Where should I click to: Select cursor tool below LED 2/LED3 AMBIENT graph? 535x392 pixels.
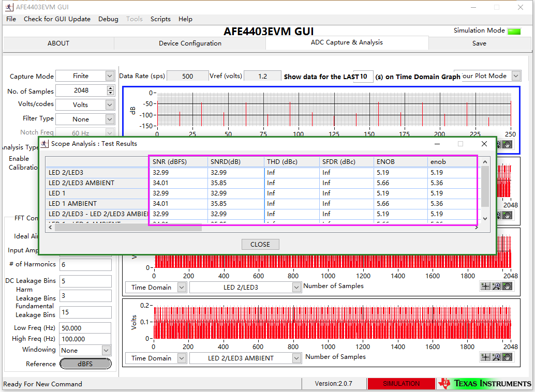(485, 357)
